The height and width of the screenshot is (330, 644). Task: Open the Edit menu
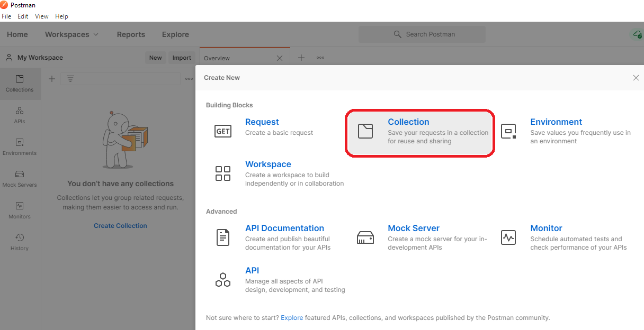point(23,16)
